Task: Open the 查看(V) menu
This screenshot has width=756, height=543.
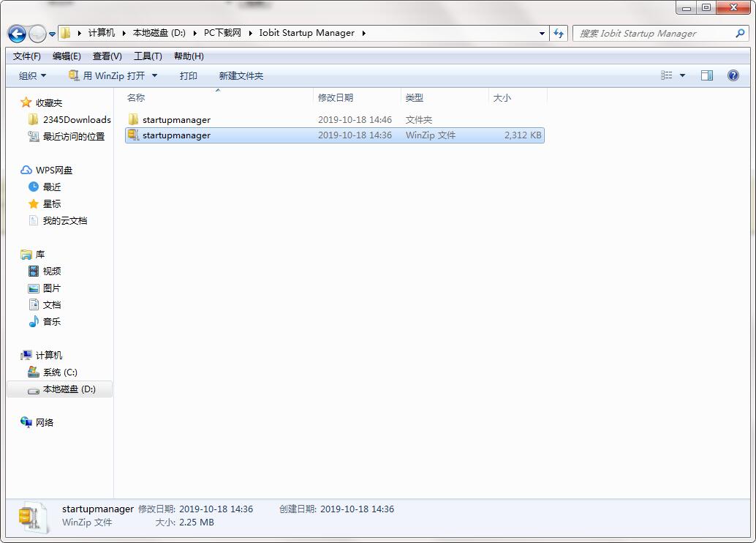Action: pyautogui.click(x=107, y=56)
